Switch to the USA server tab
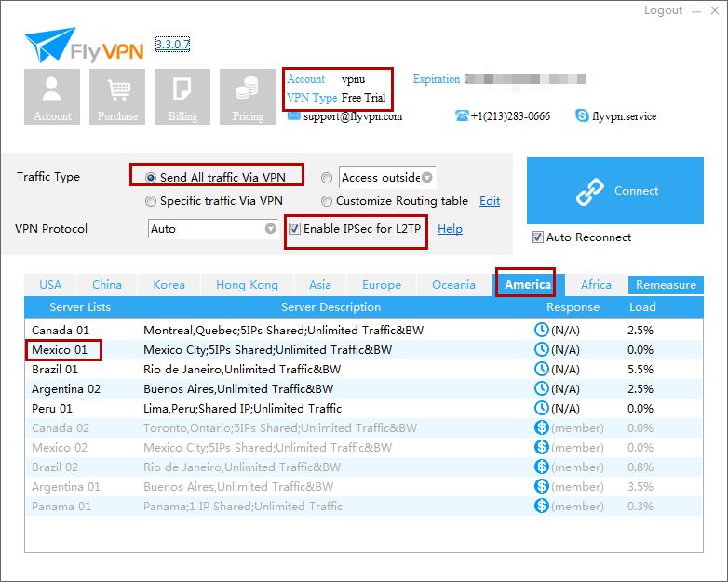 50,285
